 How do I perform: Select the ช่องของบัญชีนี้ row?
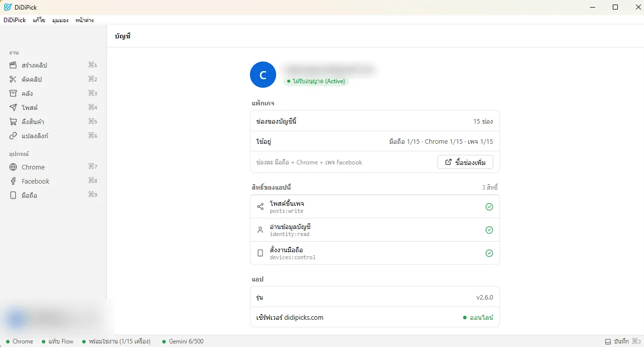pos(375,121)
